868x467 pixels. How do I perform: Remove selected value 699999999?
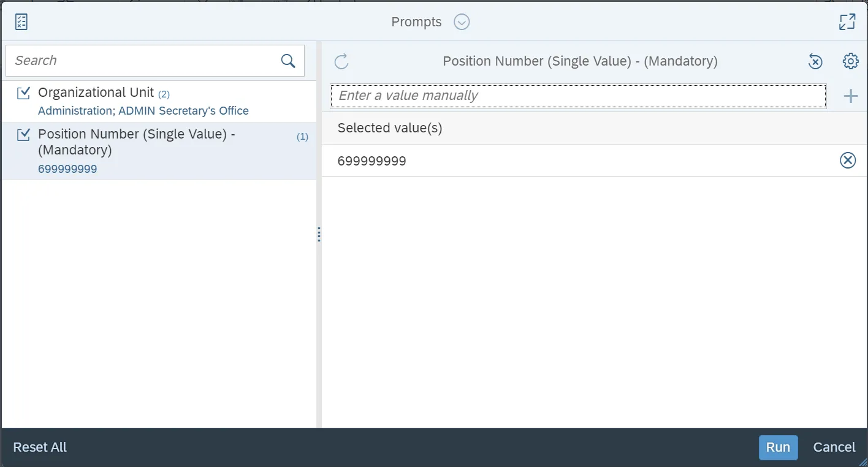[x=847, y=161]
